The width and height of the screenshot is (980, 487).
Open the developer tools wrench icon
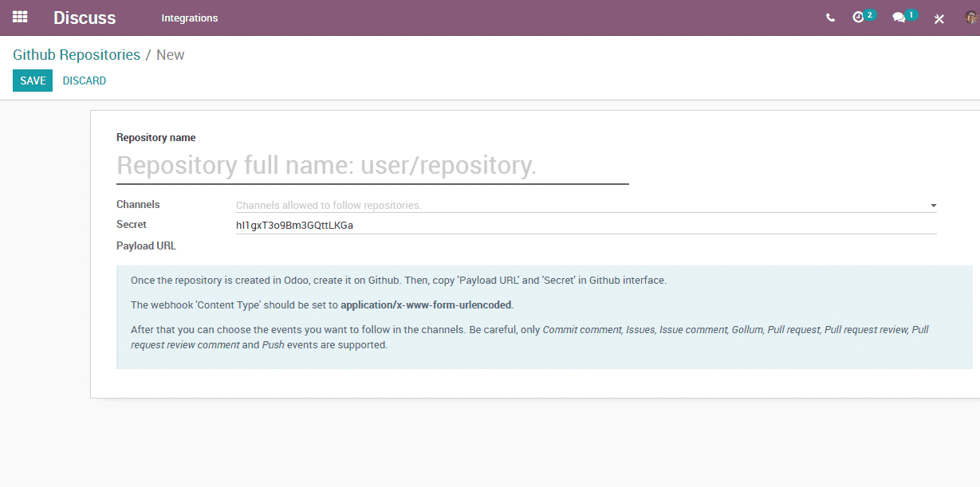(x=939, y=18)
